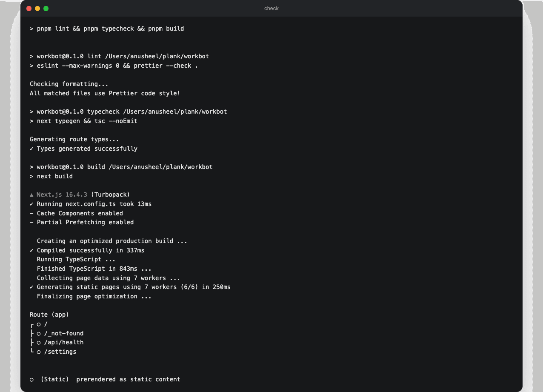Minimize the terminal with the yellow button
The image size is (543, 392).
click(37, 9)
